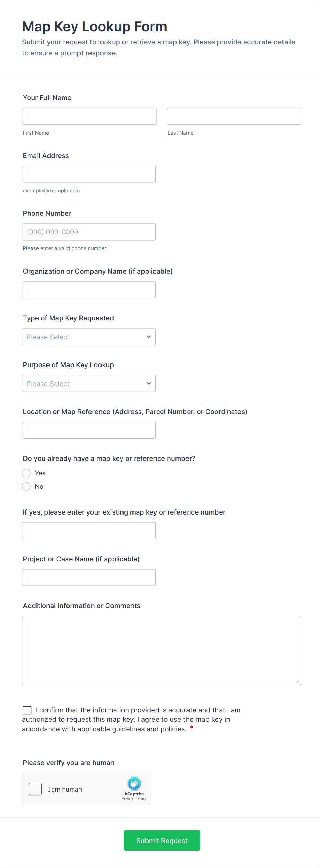Click the Location or Map Reference field
The height and width of the screenshot is (868, 320).
pos(89,430)
